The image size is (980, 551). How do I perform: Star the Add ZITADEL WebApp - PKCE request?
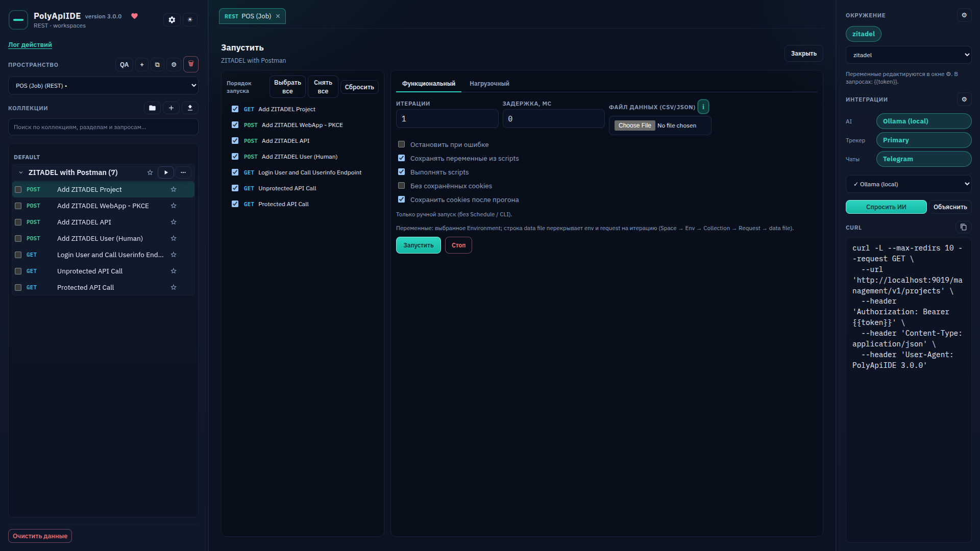pos(174,206)
